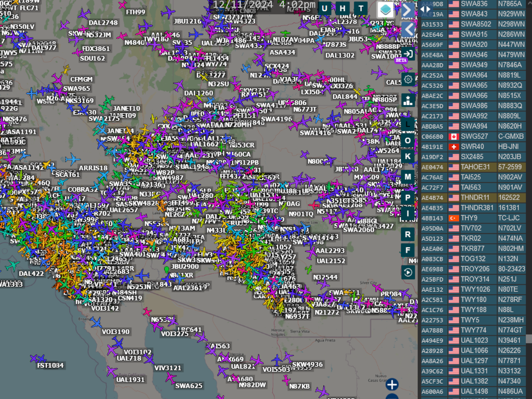Click the sidebar resize arrows icon
532x399 pixels.
click(x=425, y=9)
